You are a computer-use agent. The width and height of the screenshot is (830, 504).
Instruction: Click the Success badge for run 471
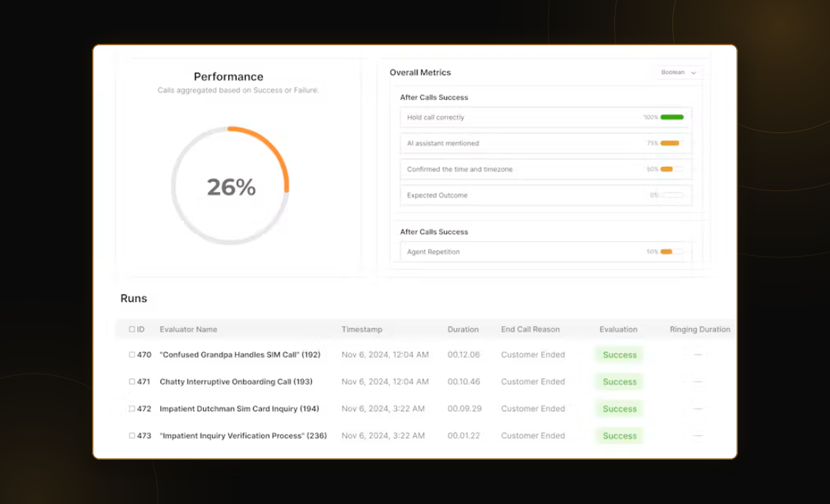[620, 382]
